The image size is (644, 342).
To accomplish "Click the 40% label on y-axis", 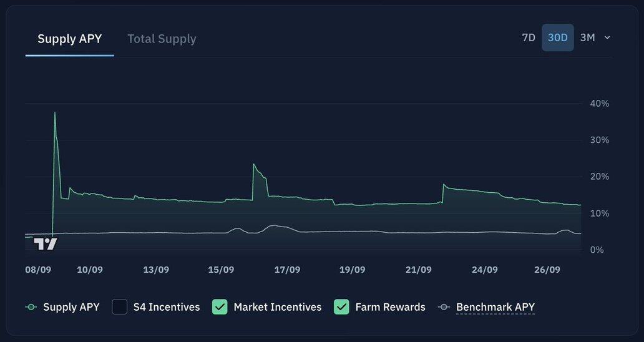I will [x=599, y=104].
